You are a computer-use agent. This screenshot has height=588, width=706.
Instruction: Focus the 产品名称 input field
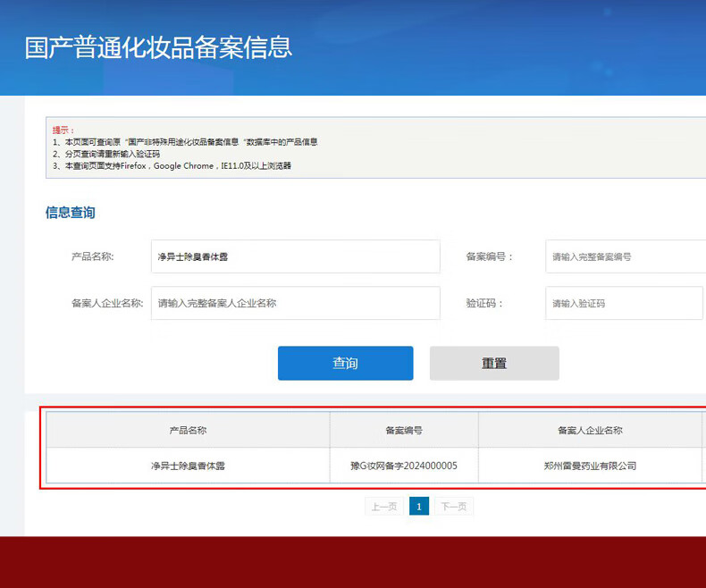click(x=295, y=256)
